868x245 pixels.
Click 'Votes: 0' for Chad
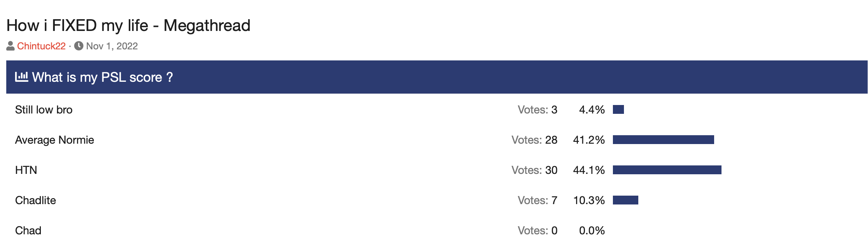click(x=537, y=231)
